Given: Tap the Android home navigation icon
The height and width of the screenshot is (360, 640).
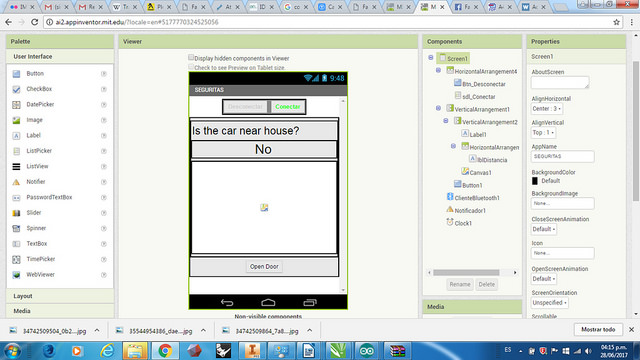Looking at the screenshot, I should pyautogui.click(x=268, y=302).
